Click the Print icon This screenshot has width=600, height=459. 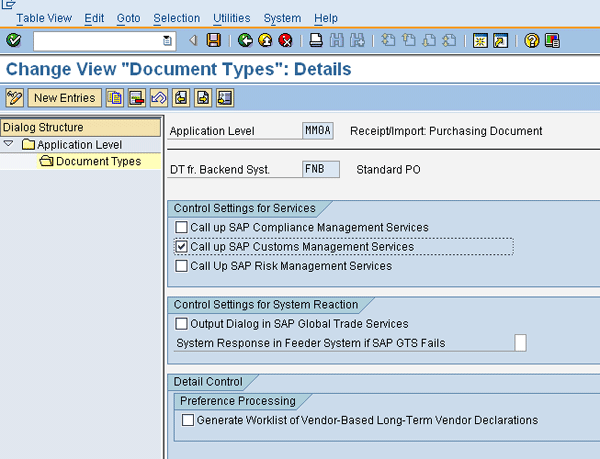click(x=316, y=40)
